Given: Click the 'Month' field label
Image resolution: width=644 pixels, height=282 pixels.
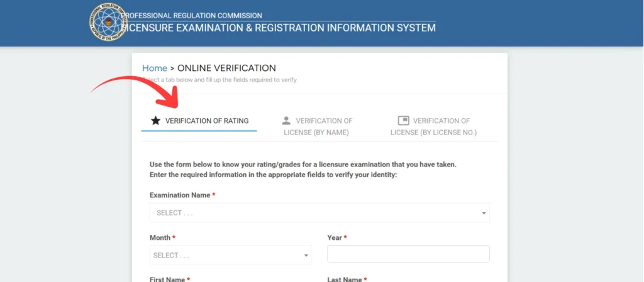Looking at the screenshot, I should [x=160, y=238].
